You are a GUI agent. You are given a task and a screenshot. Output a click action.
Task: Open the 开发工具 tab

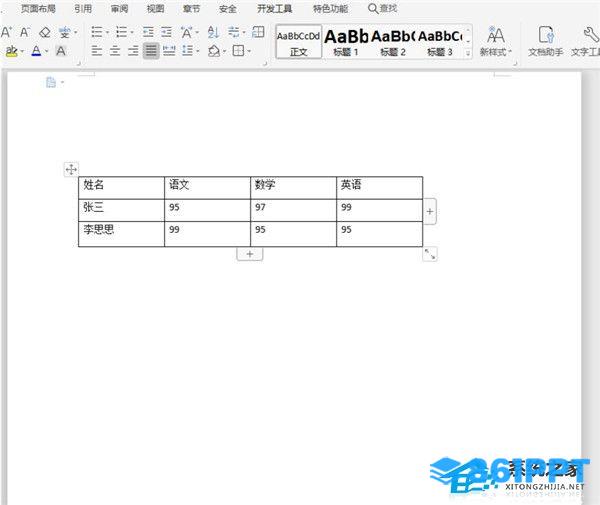[x=274, y=8]
